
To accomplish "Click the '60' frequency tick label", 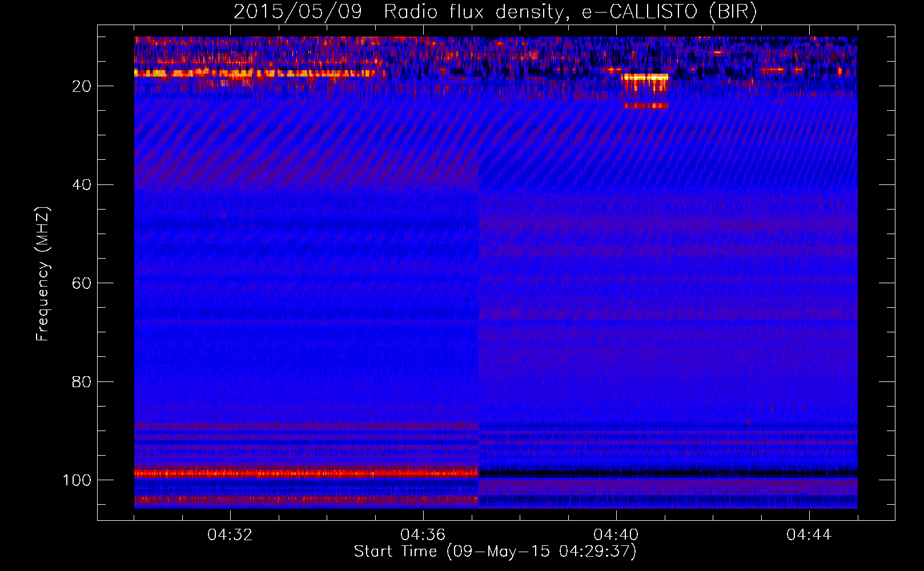I will point(82,283).
